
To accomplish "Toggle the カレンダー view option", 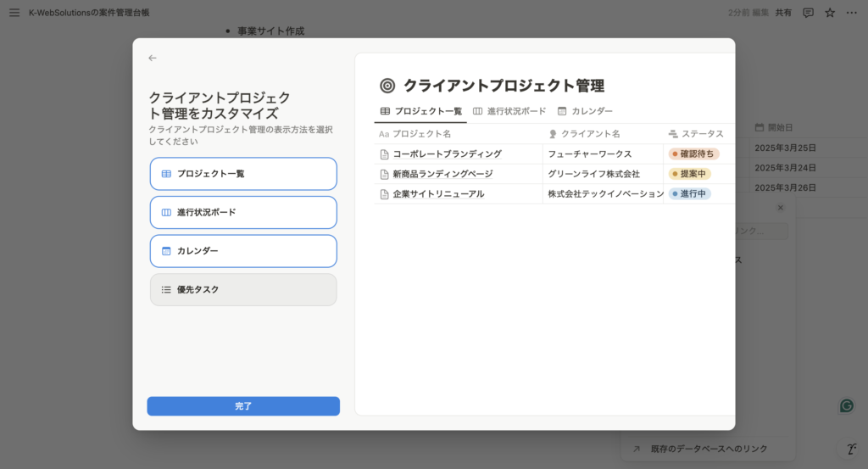I will [243, 251].
